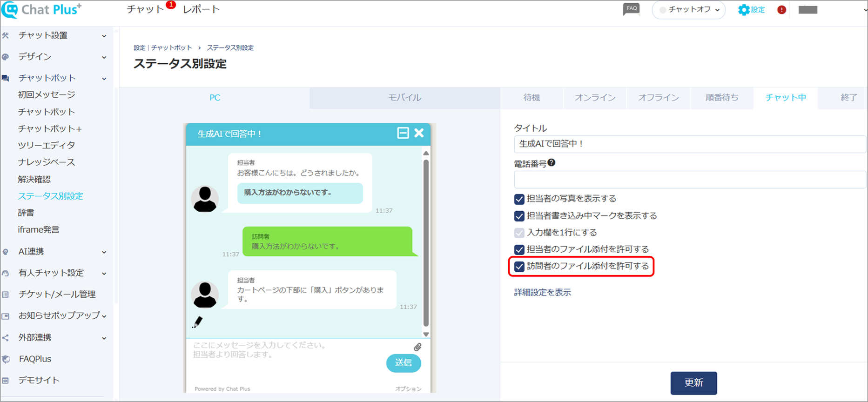Close the chat preview with X icon
Viewport: 868px width, 402px height.
coord(419,133)
